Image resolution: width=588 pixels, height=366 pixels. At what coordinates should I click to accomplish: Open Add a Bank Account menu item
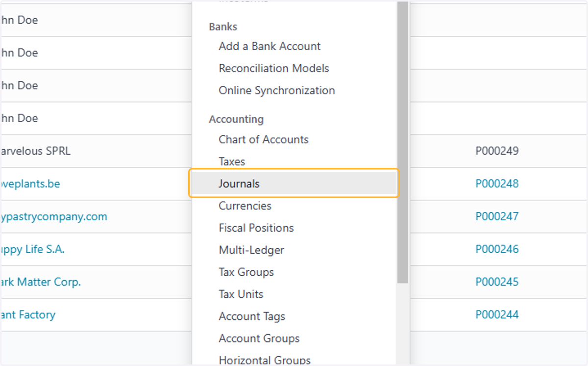pyautogui.click(x=269, y=46)
